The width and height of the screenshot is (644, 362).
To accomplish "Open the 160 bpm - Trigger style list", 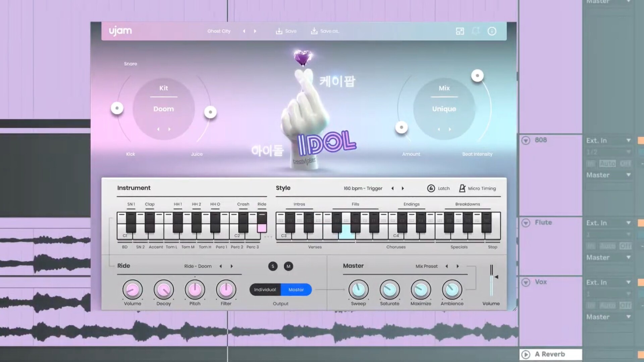I will (x=363, y=188).
